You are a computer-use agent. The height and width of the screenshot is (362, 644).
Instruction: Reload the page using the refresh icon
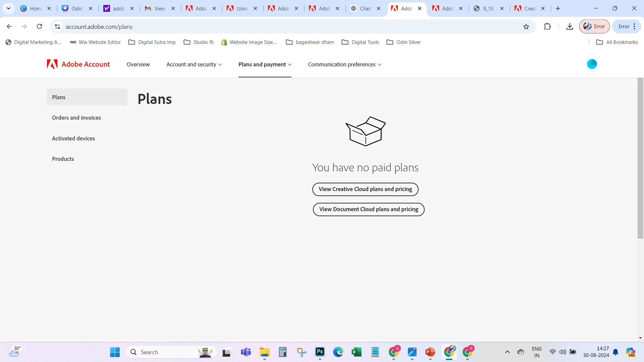coord(39,26)
